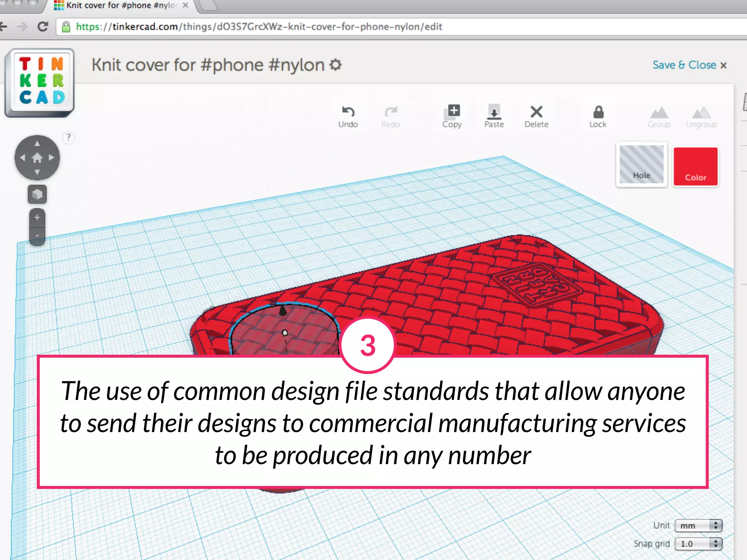The image size is (747, 560).
Task: Open design properties gear icon
Action: click(x=336, y=65)
